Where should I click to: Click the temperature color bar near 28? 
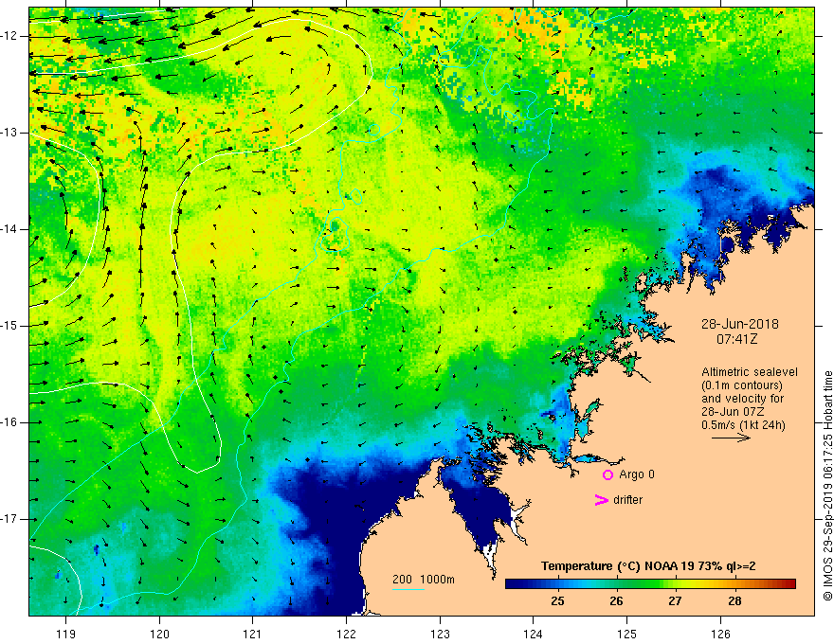coord(734,584)
